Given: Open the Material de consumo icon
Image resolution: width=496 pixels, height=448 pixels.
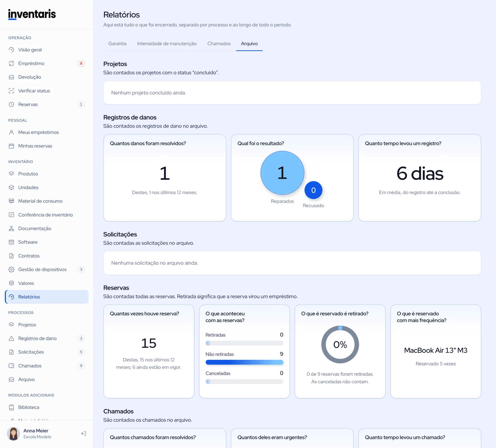Looking at the screenshot, I should tap(11, 201).
